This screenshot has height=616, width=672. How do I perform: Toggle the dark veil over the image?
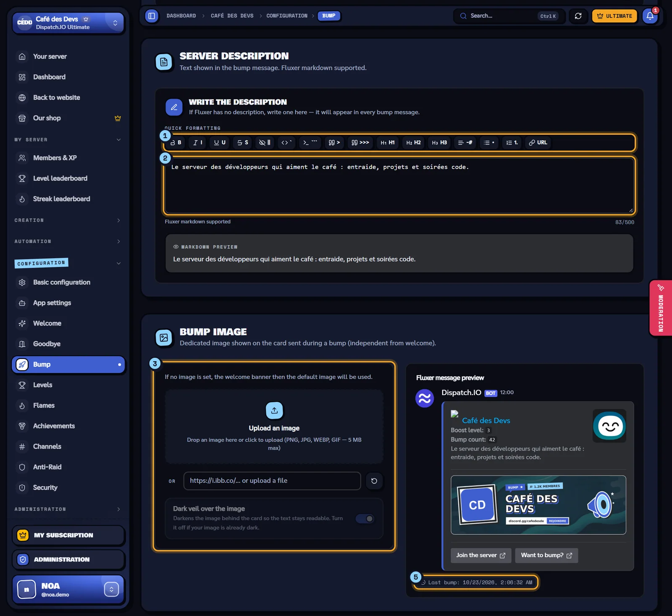point(365,519)
